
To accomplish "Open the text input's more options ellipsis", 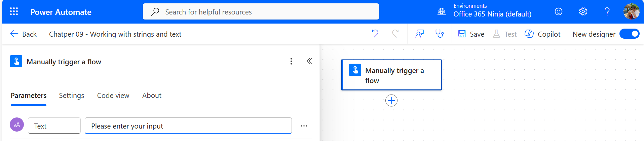I will [x=304, y=126].
